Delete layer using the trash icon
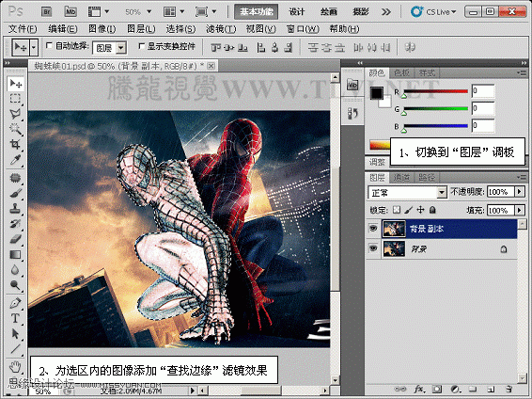This screenshot has height=399, width=532. (509, 390)
